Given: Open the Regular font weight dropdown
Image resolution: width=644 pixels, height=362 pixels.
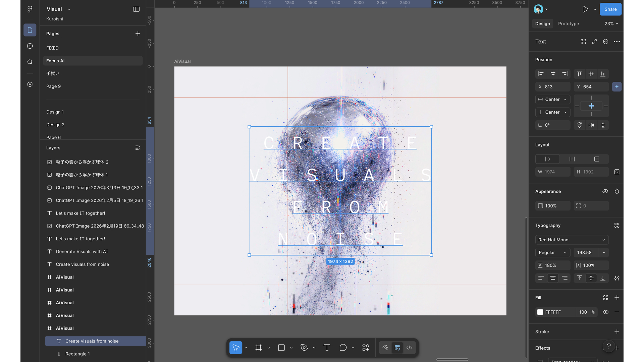Looking at the screenshot, I should 552,252.
